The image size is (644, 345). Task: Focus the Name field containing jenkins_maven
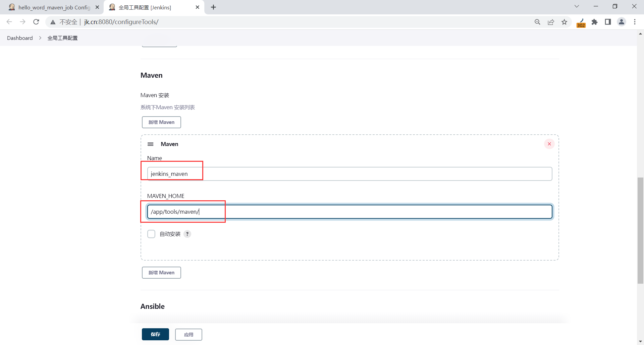[350, 174]
